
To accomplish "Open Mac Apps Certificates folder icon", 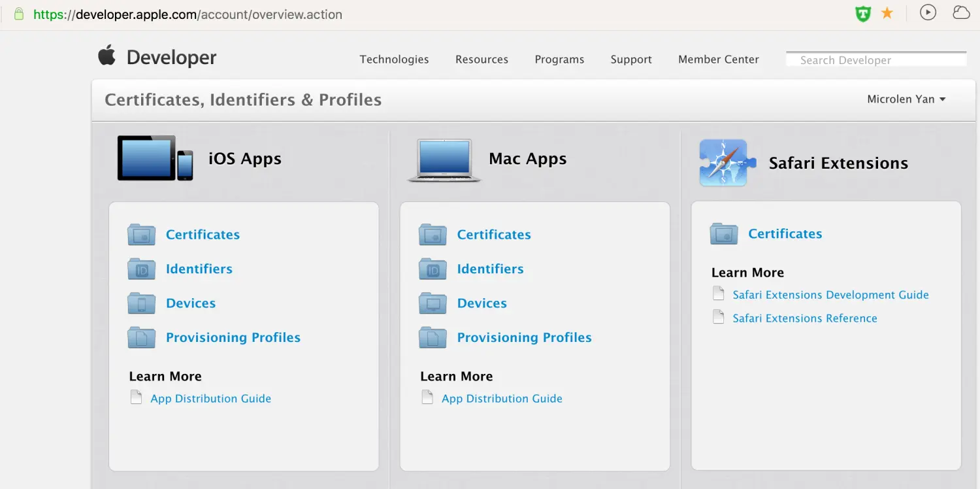I will point(433,235).
